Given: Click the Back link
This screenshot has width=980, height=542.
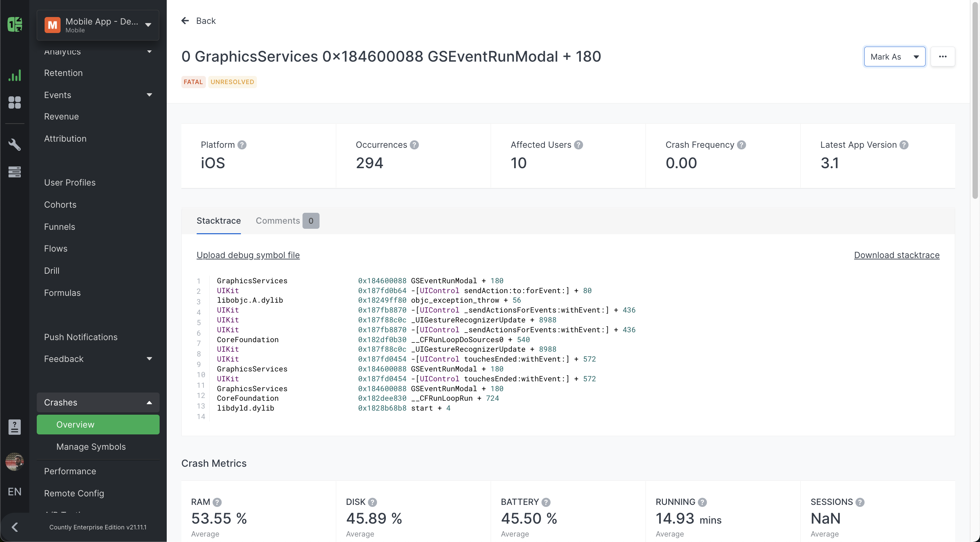Looking at the screenshot, I should click(x=206, y=20).
